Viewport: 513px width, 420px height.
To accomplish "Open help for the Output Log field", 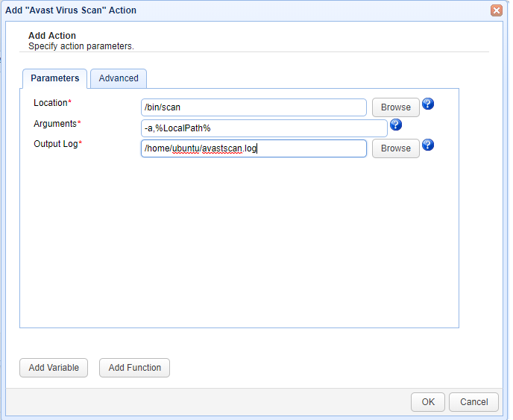I will pyautogui.click(x=427, y=145).
